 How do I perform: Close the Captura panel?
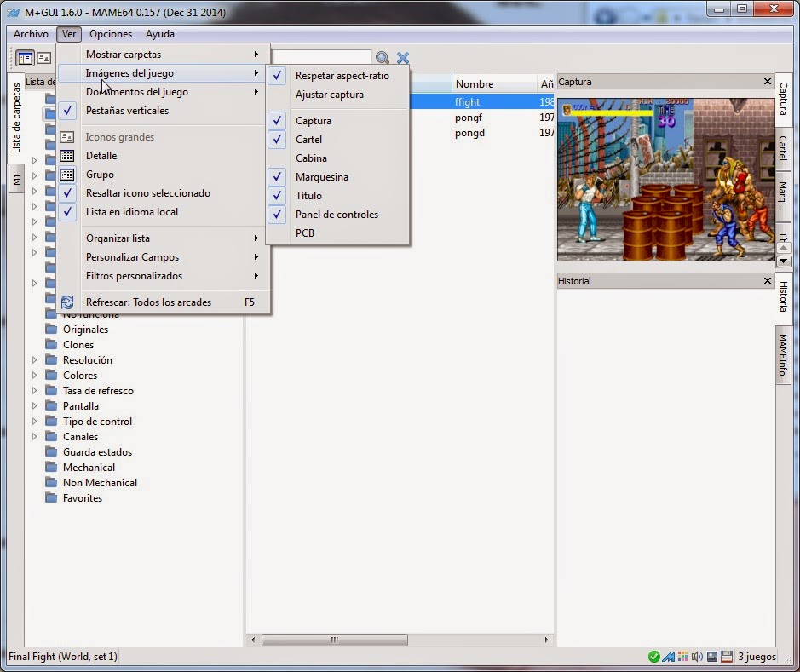tap(768, 82)
